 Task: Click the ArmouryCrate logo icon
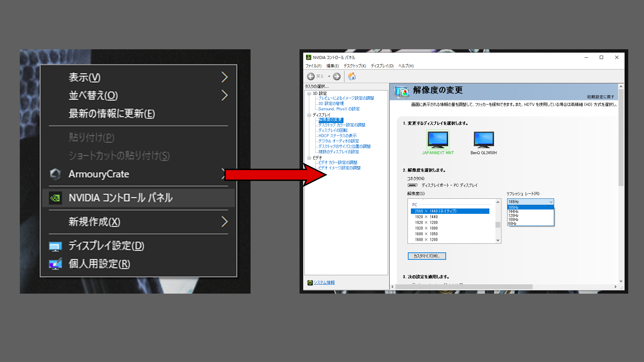pos(55,174)
